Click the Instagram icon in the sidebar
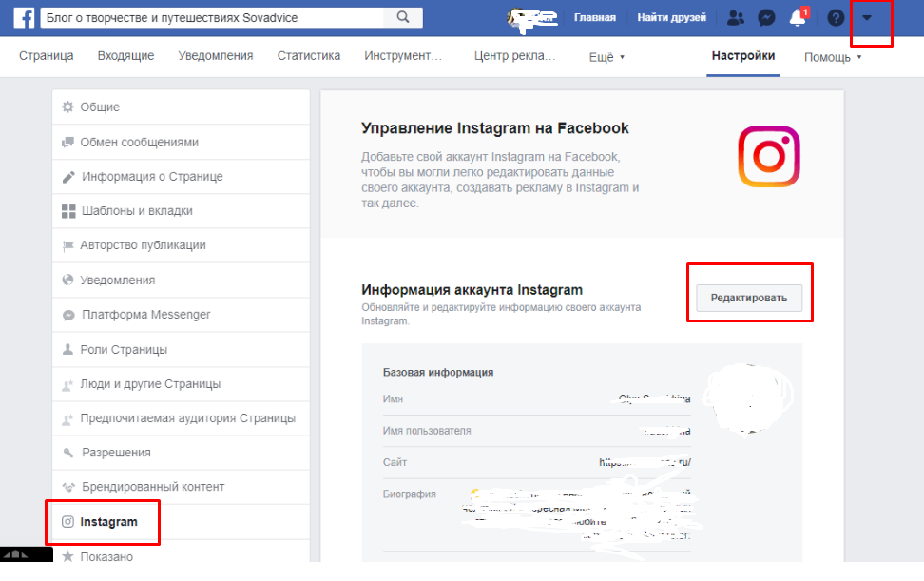Screen dimensions: 924x581 point(67,521)
